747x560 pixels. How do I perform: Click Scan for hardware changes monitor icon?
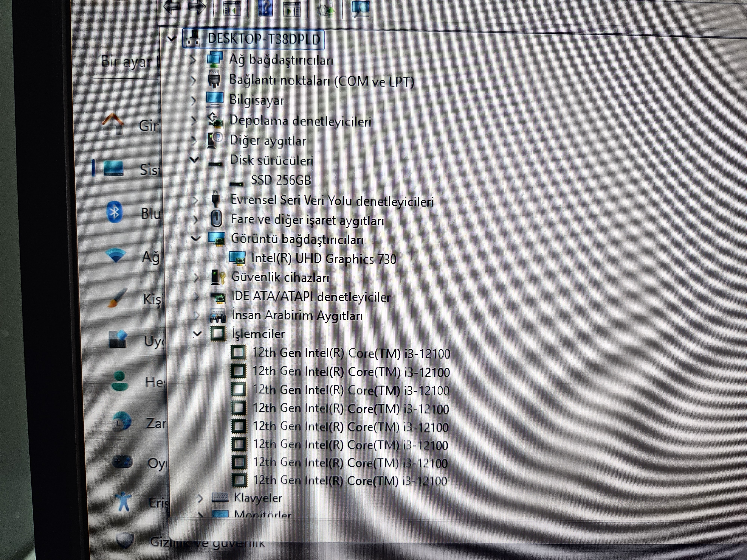coord(360,8)
